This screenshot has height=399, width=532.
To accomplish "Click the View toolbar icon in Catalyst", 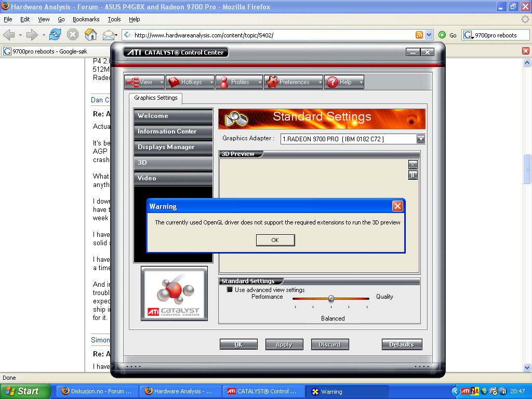I will 132,82.
